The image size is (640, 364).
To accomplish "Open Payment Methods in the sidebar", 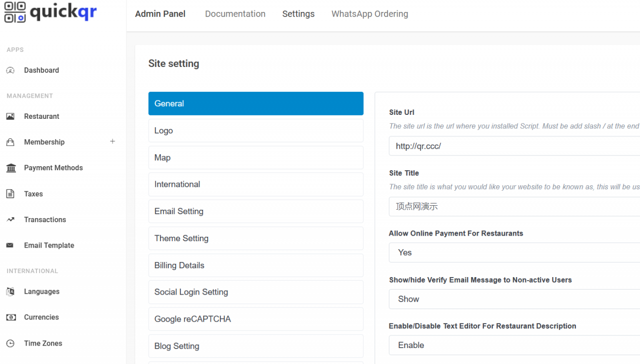I will click(x=53, y=168).
